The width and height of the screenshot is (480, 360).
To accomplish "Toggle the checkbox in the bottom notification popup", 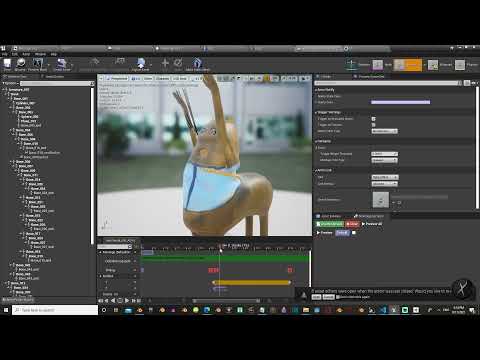I will click(x=338, y=297).
